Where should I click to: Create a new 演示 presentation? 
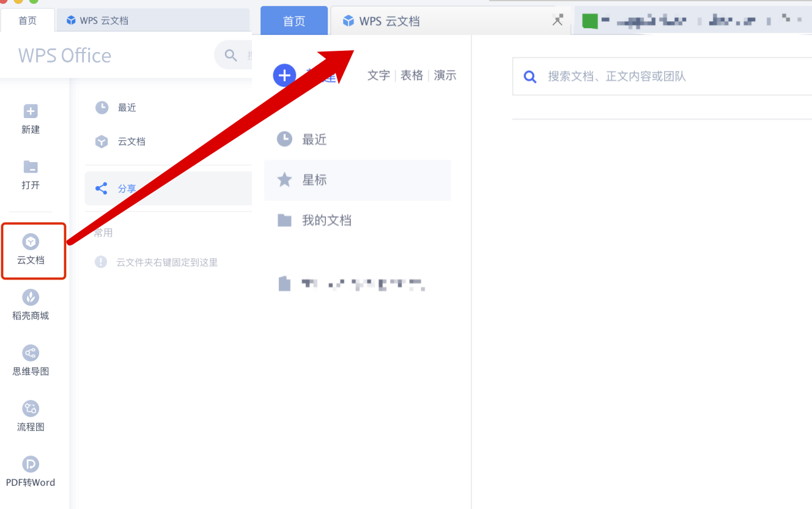point(445,75)
